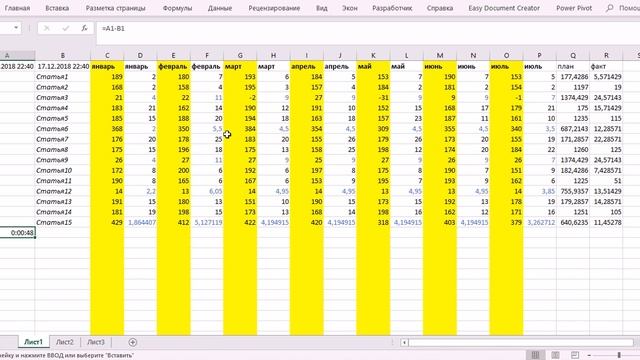The width and height of the screenshot is (640, 360).
Task: Switch to Normal view icon in status bar
Action: (536, 355)
